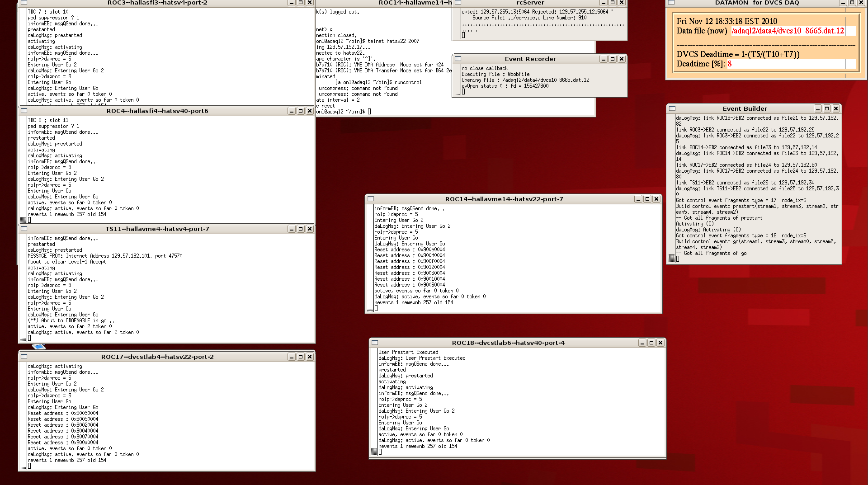This screenshot has width=868, height=485.
Task: Maximize the TS11--hallavme4 terminal window
Action: coord(301,229)
